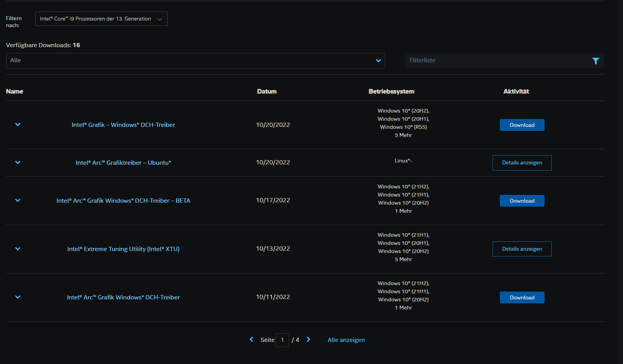Click 'Verfügbare Downloads: 16' text
The width and height of the screenshot is (623, 364).
tap(43, 45)
